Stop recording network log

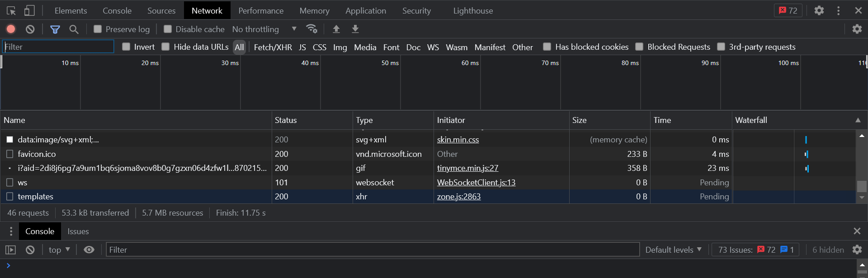pos(11,29)
